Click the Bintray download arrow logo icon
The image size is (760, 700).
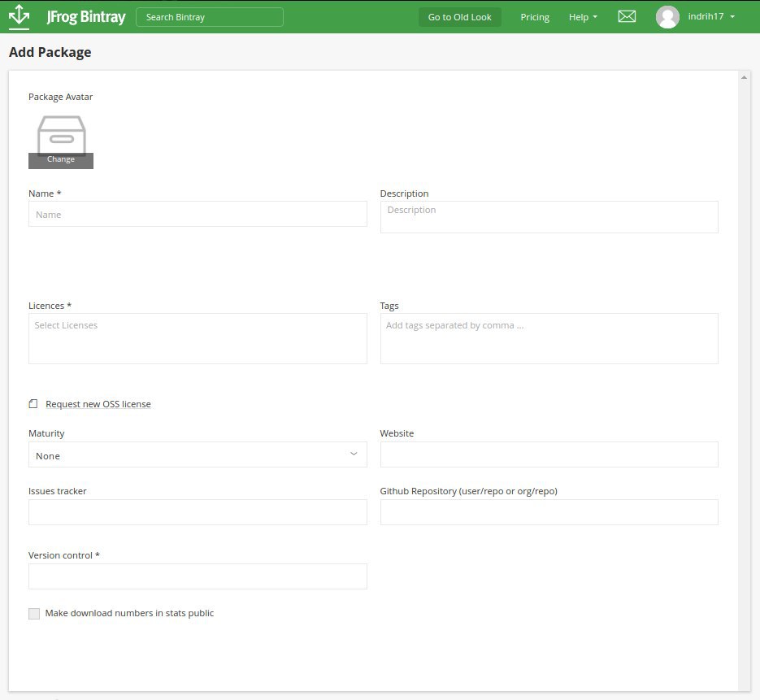coord(20,16)
